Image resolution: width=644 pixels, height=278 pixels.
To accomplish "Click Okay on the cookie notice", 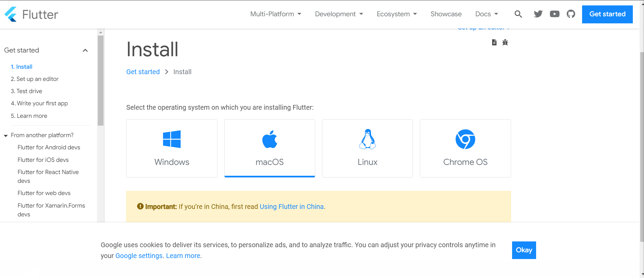I will point(524,250).
